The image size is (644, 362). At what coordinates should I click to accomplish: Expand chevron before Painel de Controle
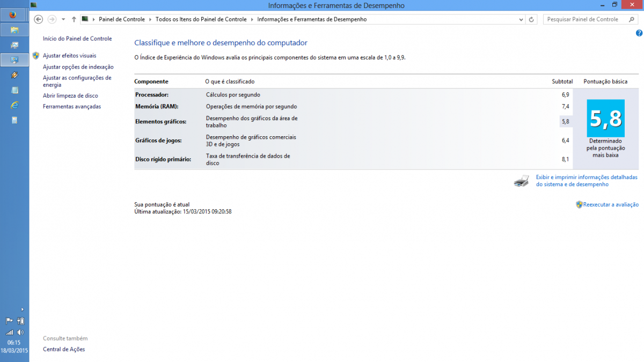pyautogui.click(x=94, y=19)
